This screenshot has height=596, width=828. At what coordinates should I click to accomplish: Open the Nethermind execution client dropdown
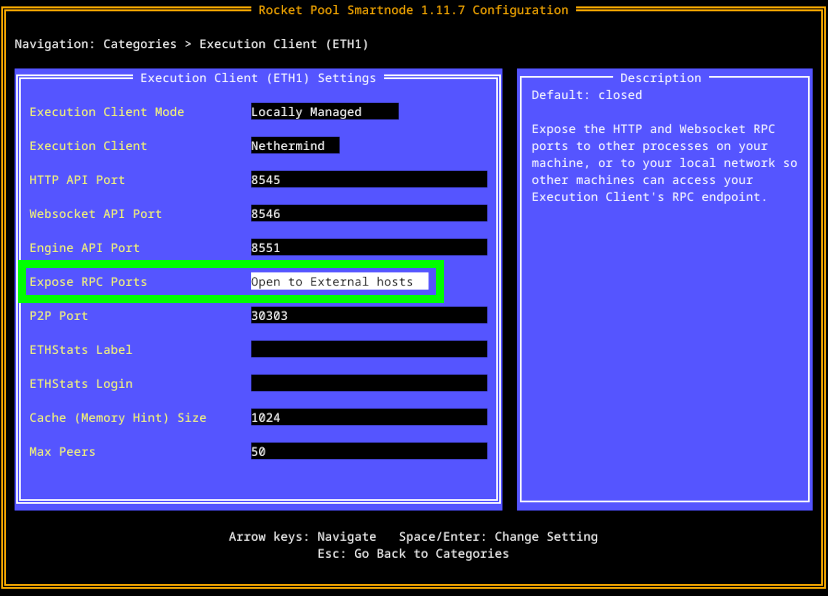click(295, 146)
